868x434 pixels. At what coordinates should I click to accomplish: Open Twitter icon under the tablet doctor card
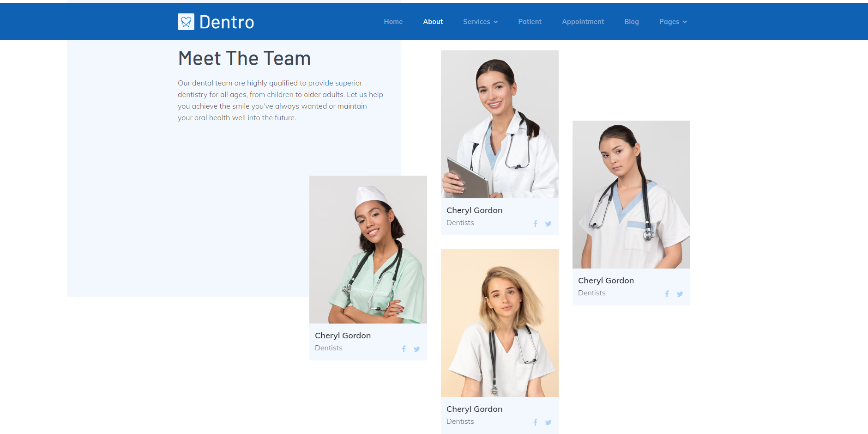(x=549, y=224)
